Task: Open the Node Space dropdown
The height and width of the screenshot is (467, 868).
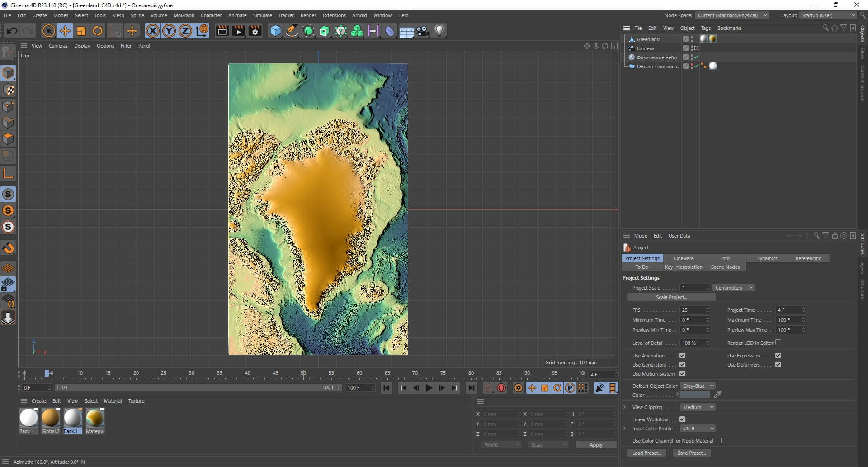Action: [x=732, y=15]
